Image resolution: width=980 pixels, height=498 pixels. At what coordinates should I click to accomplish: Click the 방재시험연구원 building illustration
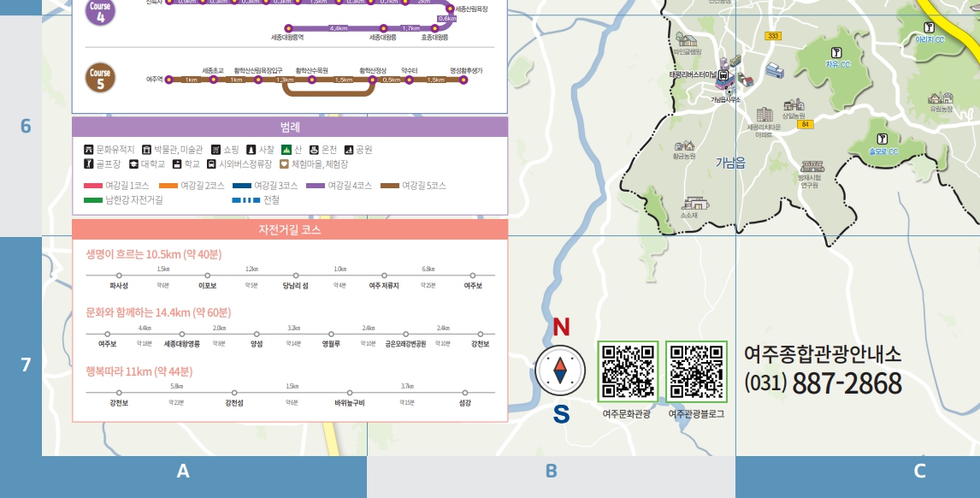pos(812,166)
